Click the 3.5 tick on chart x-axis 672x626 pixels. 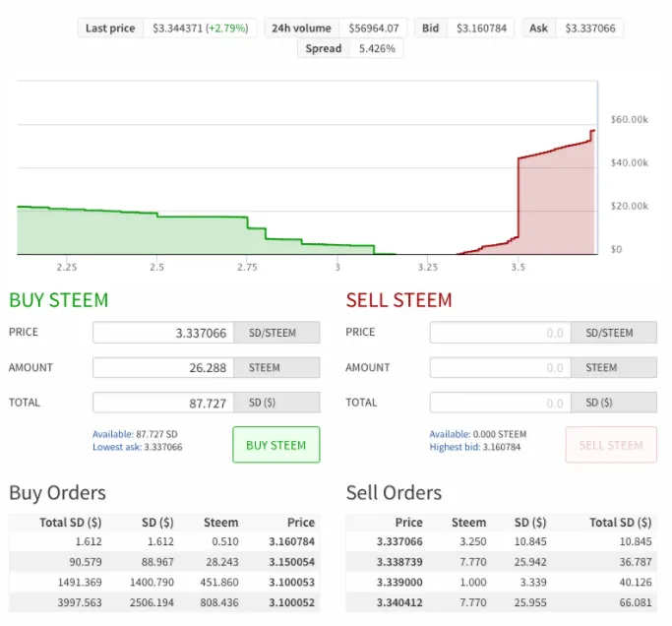click(519, 267)
